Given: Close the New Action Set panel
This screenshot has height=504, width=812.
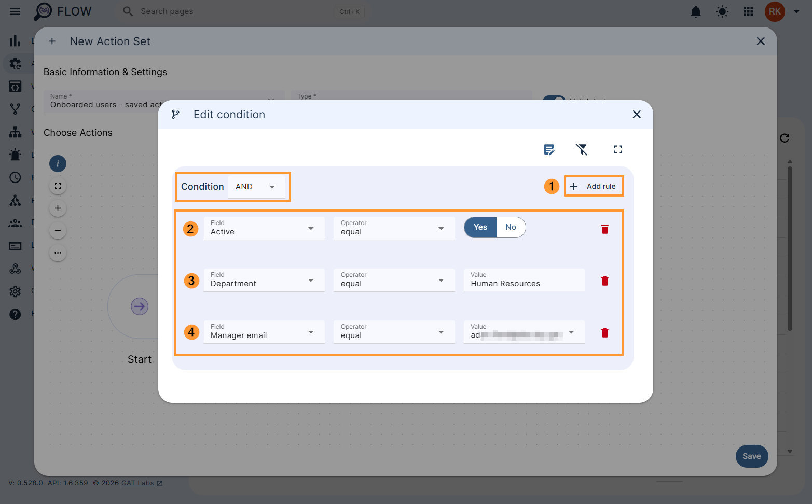Looking at the screenshot, I should pyautogui.click(x=761, y=41).
